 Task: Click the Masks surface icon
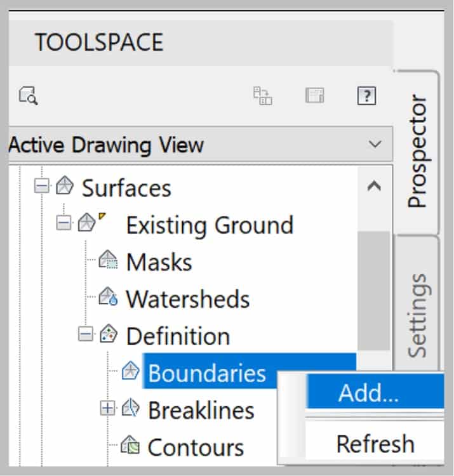[x=108, y=260]
